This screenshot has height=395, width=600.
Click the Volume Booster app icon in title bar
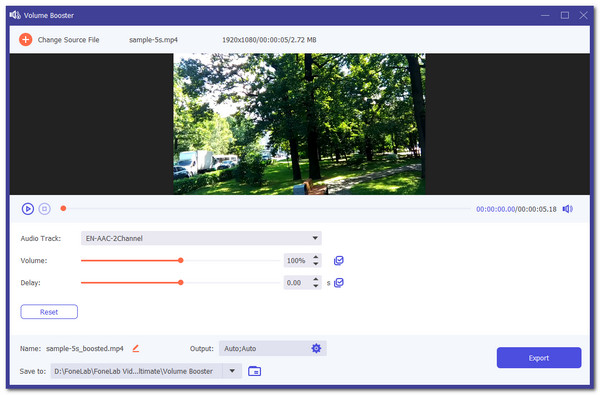pos(15,15)
